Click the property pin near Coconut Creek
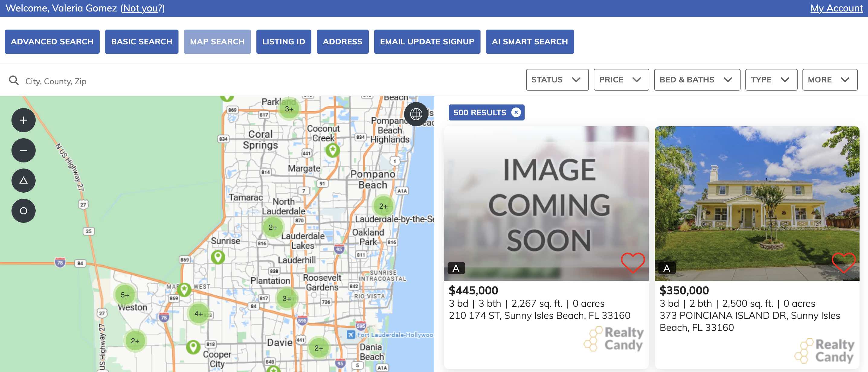 [332, 149]
